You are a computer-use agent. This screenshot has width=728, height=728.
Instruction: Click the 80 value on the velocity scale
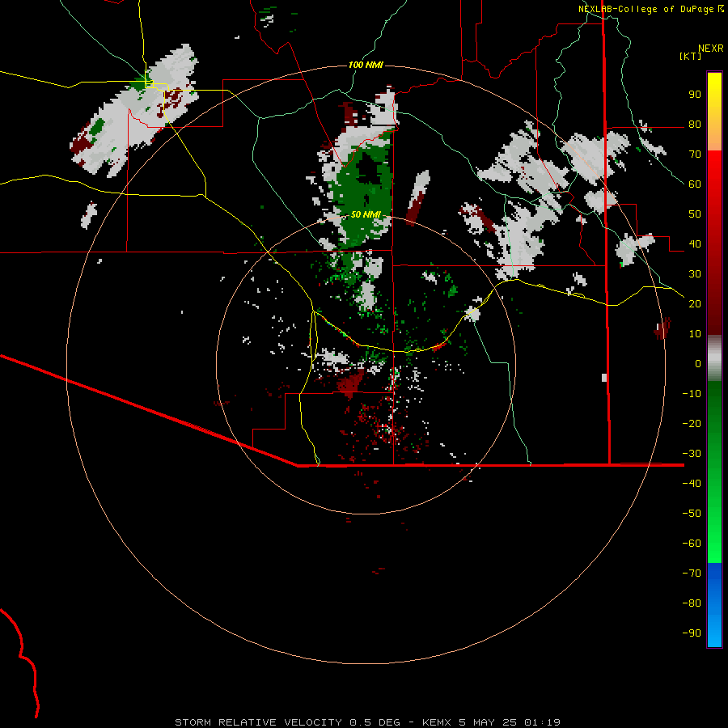695,125
